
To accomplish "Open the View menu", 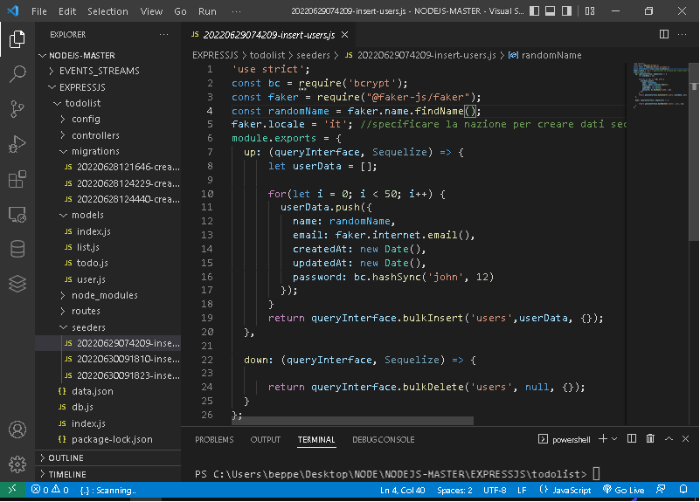I will 151,11.
